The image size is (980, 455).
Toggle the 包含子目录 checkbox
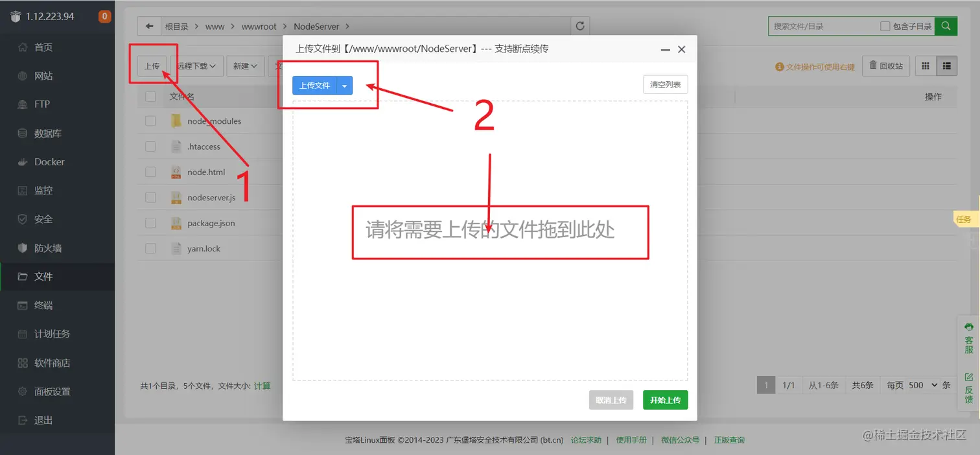[885, 26]
